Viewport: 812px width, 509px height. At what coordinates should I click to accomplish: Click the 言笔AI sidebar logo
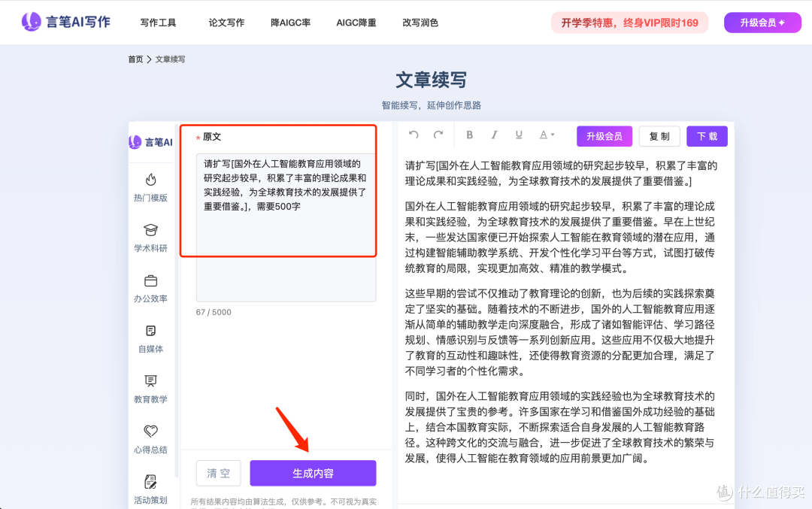tap(150, 142)
